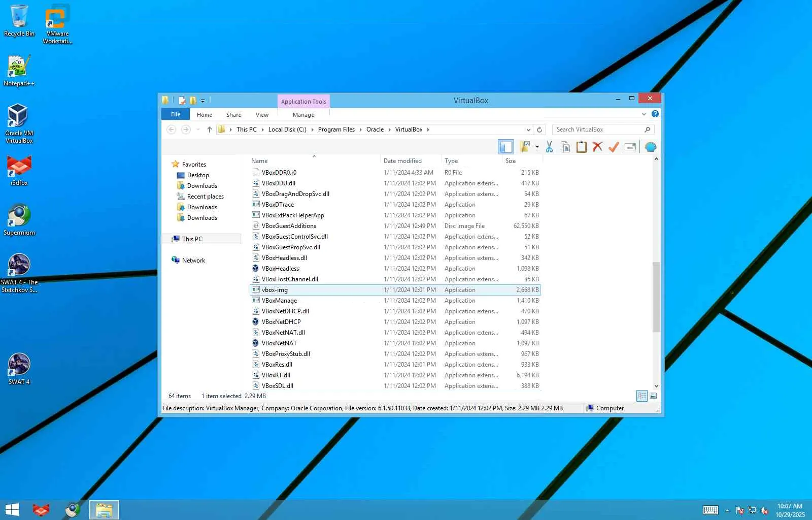Screen dimensions: 812x520
Task: Open the recent locations dropdown
Action: pos(198,129)
